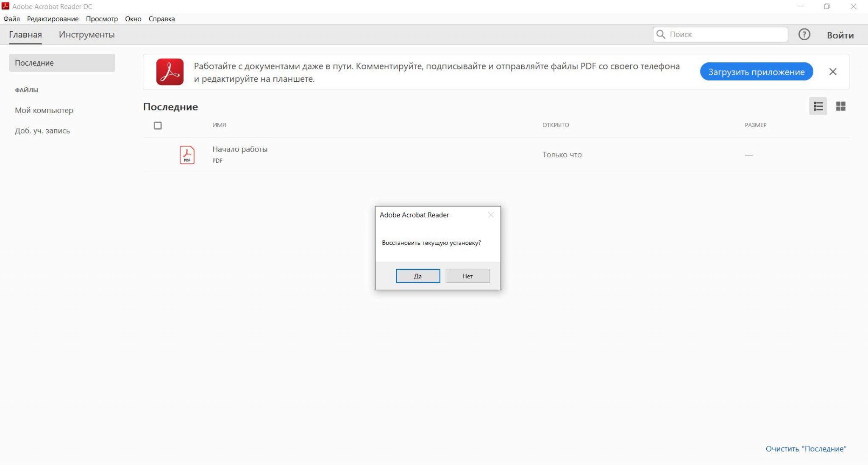Click the Войти sign-in button
The width and height of the screenshot is (868, 465).
(840, 35)
